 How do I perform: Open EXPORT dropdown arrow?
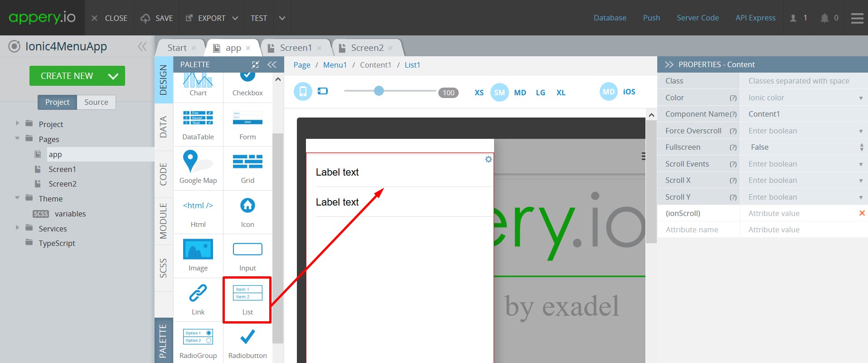pyautogui.click(x=235, y=18)
